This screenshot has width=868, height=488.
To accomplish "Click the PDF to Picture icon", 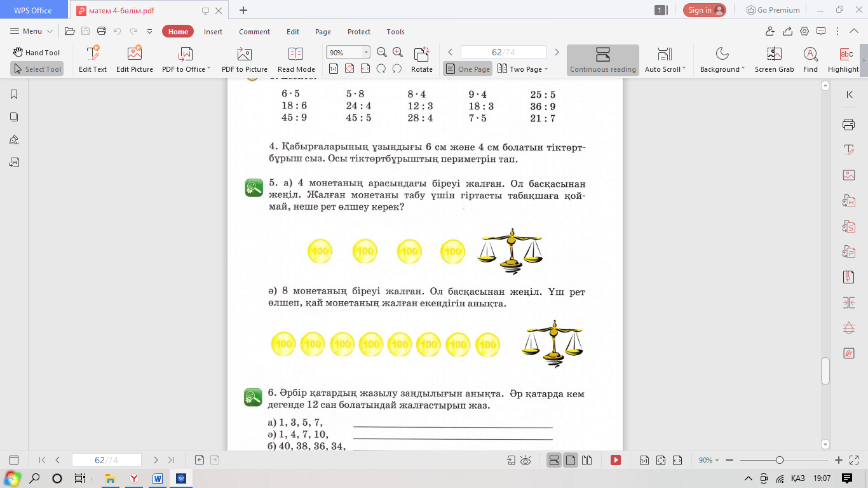I will tap(244, 54).
